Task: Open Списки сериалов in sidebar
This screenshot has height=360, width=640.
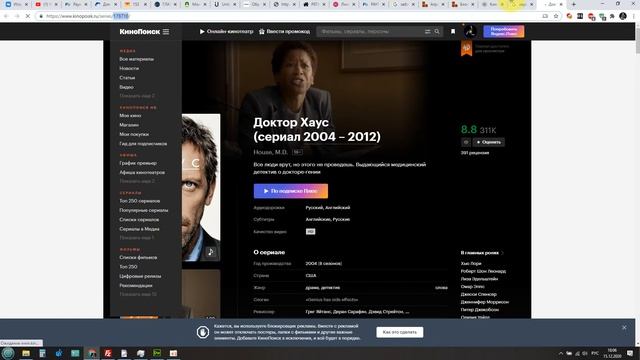Action: [139, 220]
